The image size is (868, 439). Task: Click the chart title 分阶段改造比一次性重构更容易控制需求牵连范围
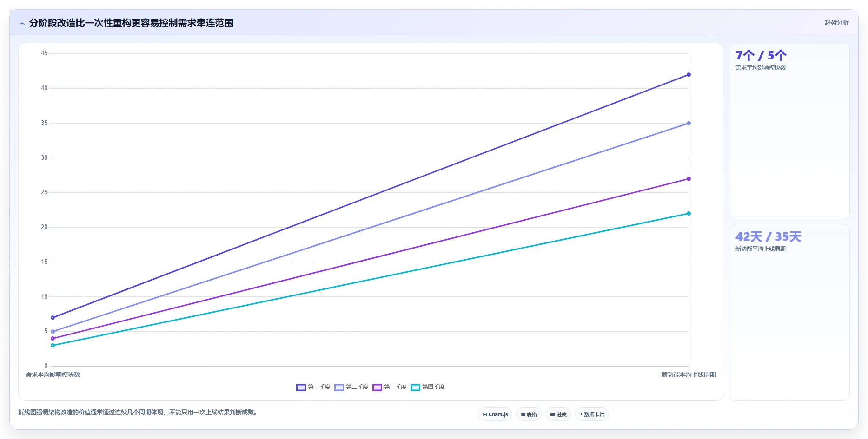(131, 23)
